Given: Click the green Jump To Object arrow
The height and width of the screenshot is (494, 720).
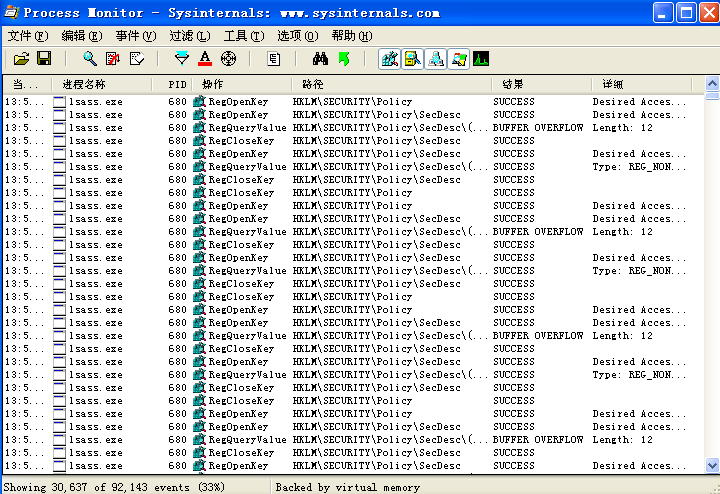Looking at the screenshot, I should click(343, 59).
